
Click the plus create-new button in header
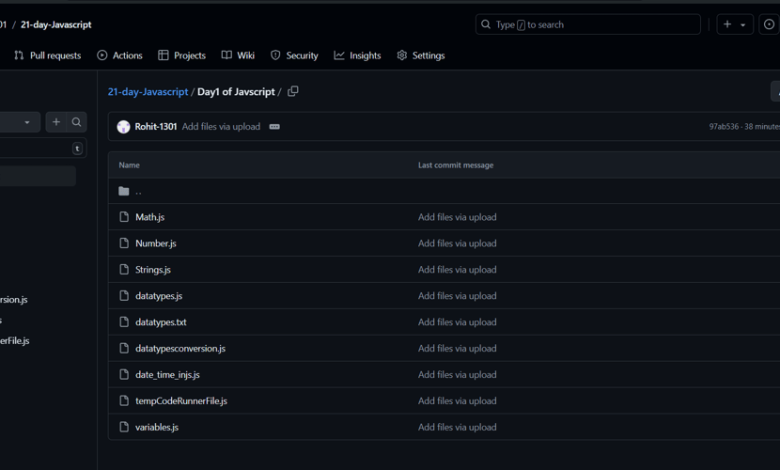click(727, 24)
